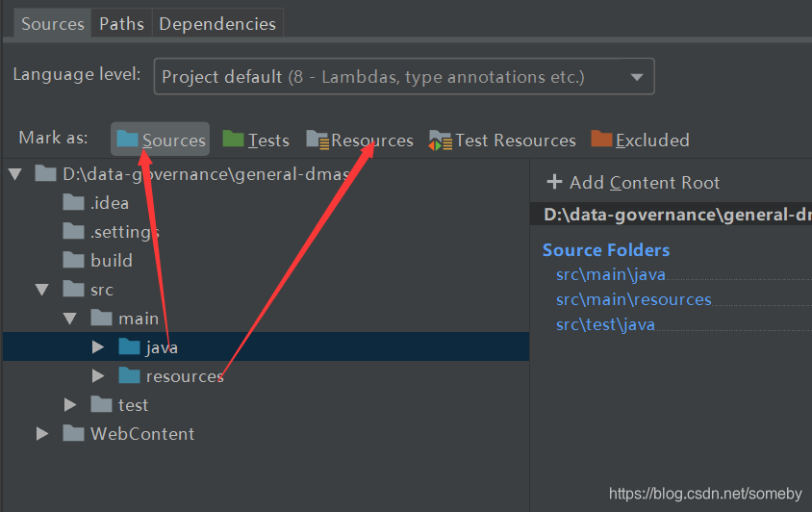Switch to the Sources tab
The height and width of the screenshot is (512, 812).
(52, 24)
